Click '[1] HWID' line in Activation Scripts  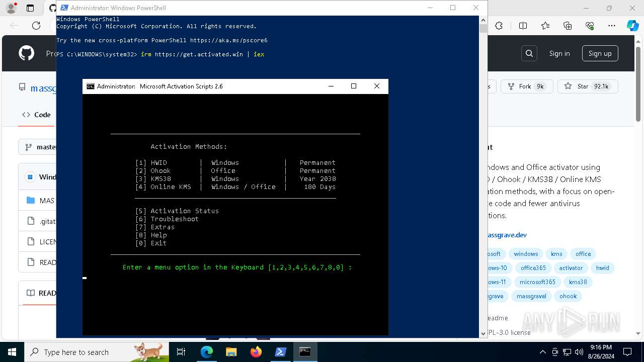[235, 162]
